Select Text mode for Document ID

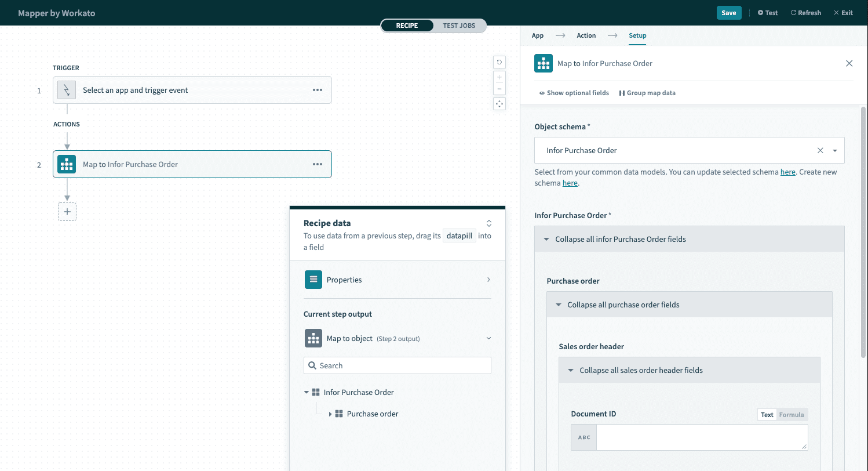767,415
